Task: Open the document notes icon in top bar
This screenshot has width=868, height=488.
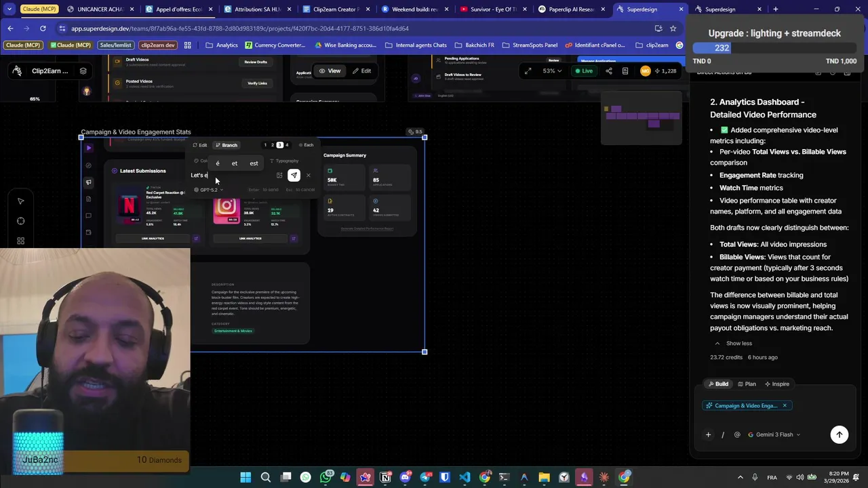Action: (625, 70)
